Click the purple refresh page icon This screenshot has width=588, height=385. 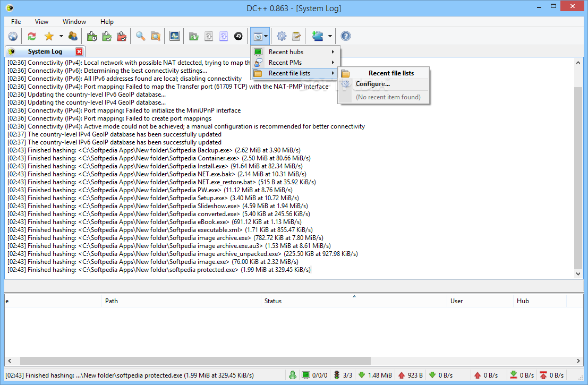click(x=224, y=36)
